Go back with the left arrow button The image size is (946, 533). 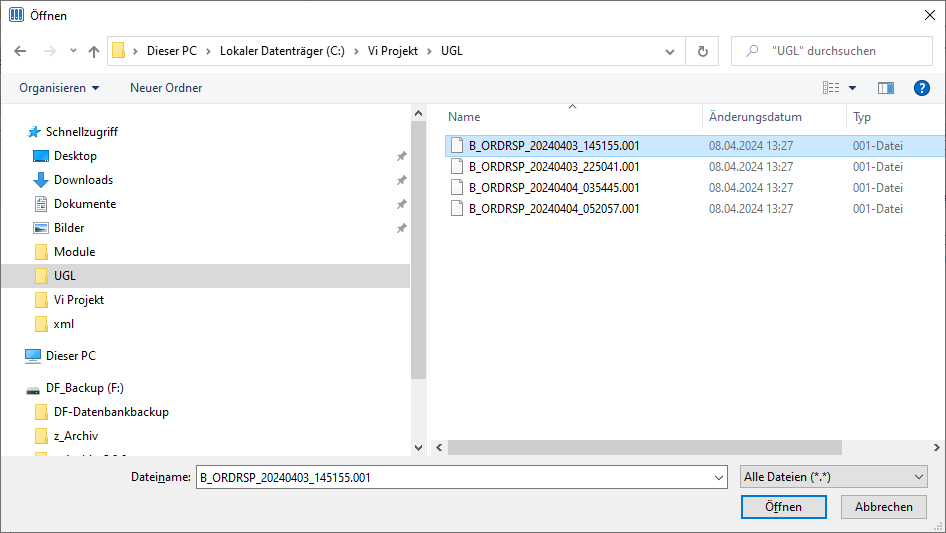point(20,51)
